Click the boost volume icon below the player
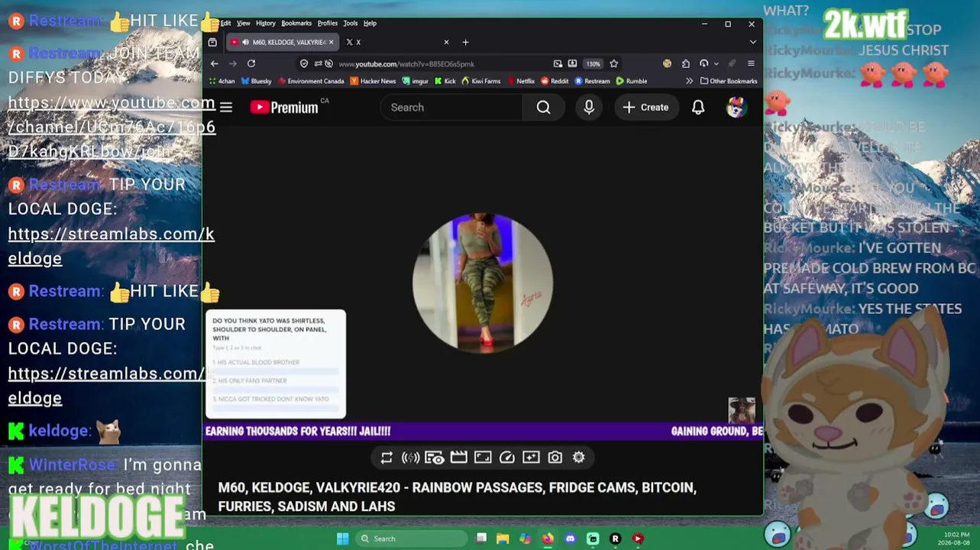 tap(410, 458)
